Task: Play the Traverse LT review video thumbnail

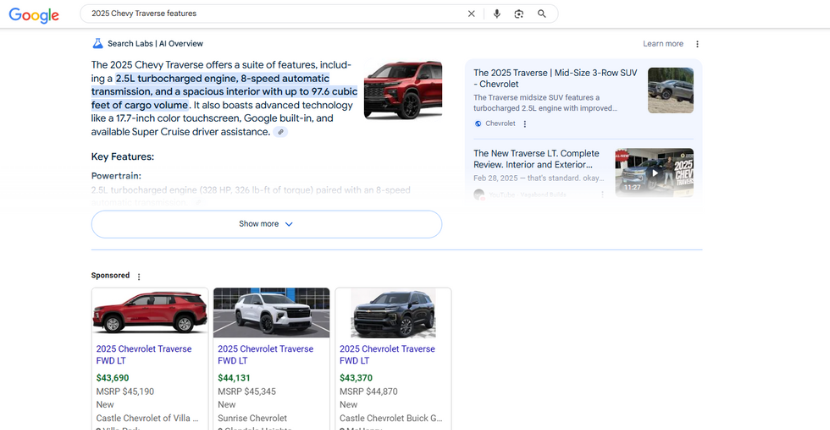Action: pyautogui.click(x=654, y=173)
